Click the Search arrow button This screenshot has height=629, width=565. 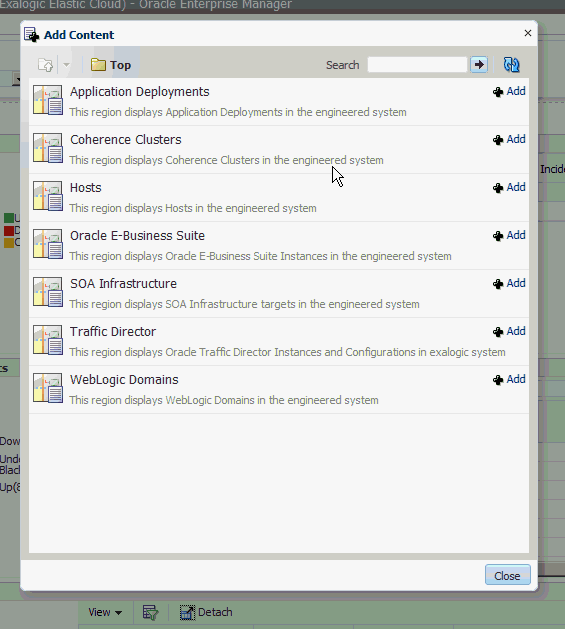pos(479,65)
